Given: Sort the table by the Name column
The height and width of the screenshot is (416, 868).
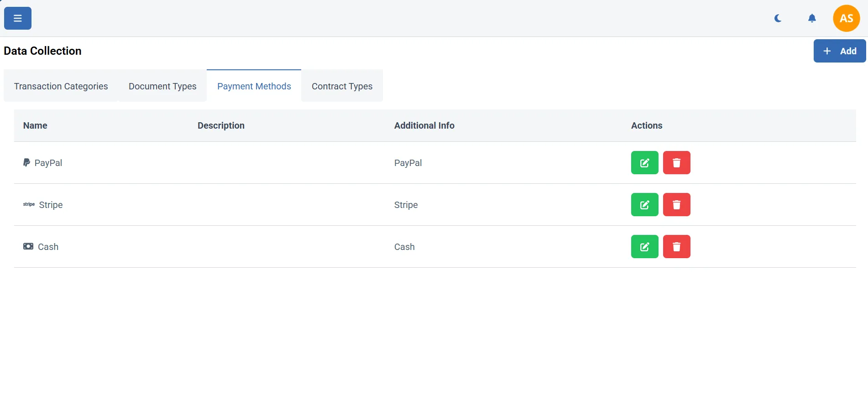Looking at the screenshot, I should [x=35, y=125].
